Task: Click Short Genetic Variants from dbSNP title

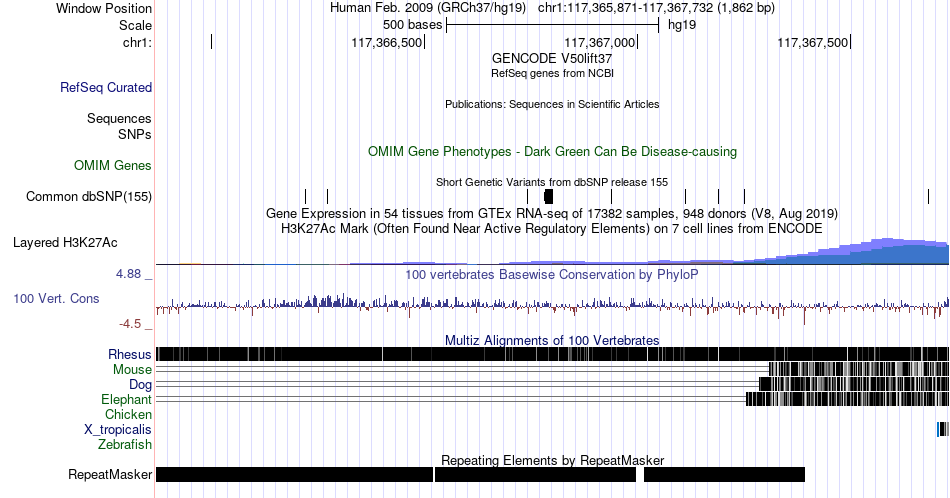Action: tap(552, 182)
